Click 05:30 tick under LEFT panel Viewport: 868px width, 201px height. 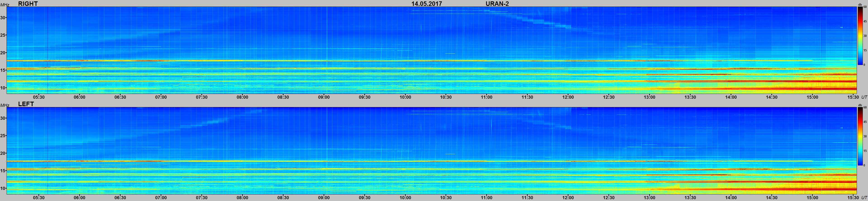(39, 198)
